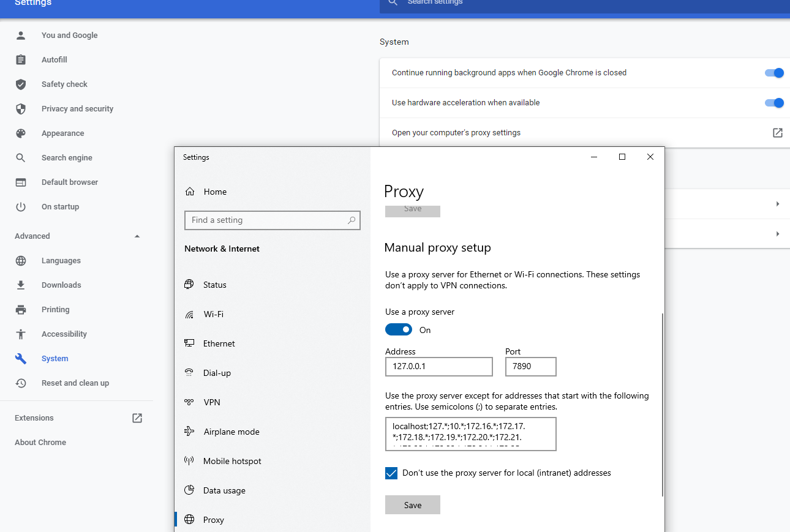
Task: Click the Mobile hotspot icon
Action: (190, 461)
